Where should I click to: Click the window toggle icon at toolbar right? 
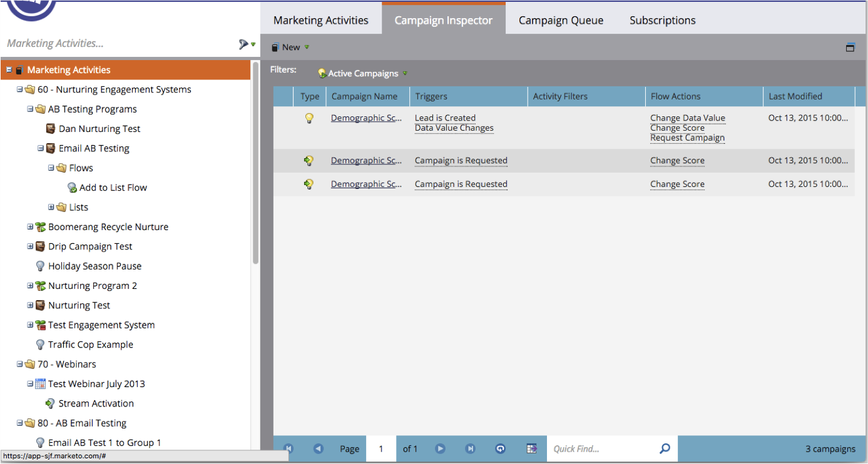(850, 48)
